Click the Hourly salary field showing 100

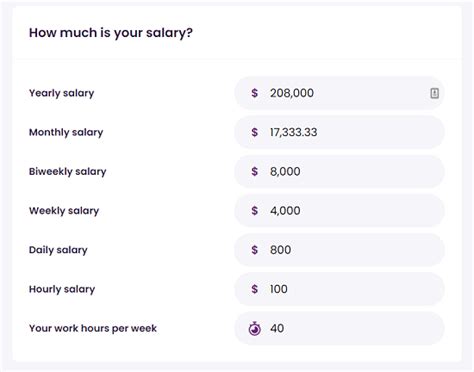339,289
